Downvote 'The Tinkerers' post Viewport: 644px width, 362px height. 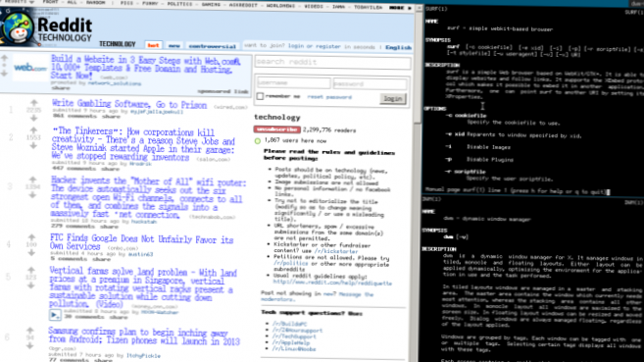(x=33, y=146)
